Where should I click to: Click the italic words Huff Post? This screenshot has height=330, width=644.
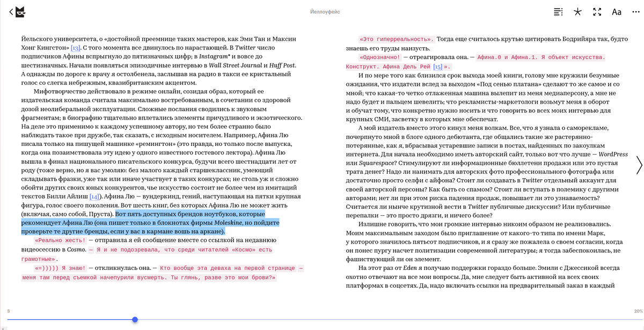(281, 65)
